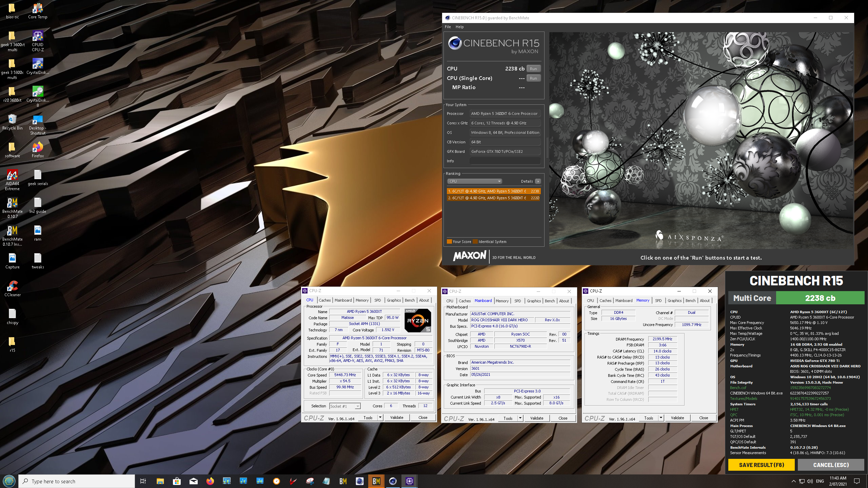Run the CPU multi-core Cinebench test
Image resolution: width=868 pixels, height=488 pixels.
tap(533, 69)
